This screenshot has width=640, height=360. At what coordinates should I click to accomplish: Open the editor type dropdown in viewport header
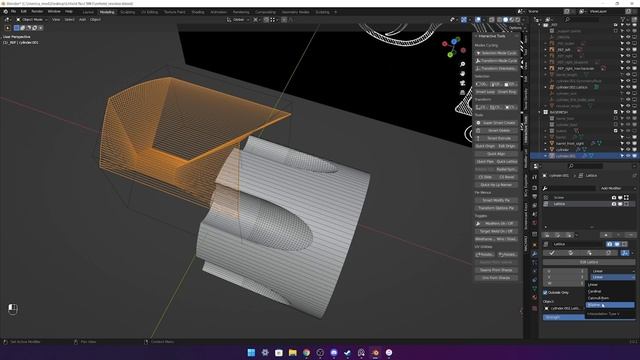coord(7,20)
